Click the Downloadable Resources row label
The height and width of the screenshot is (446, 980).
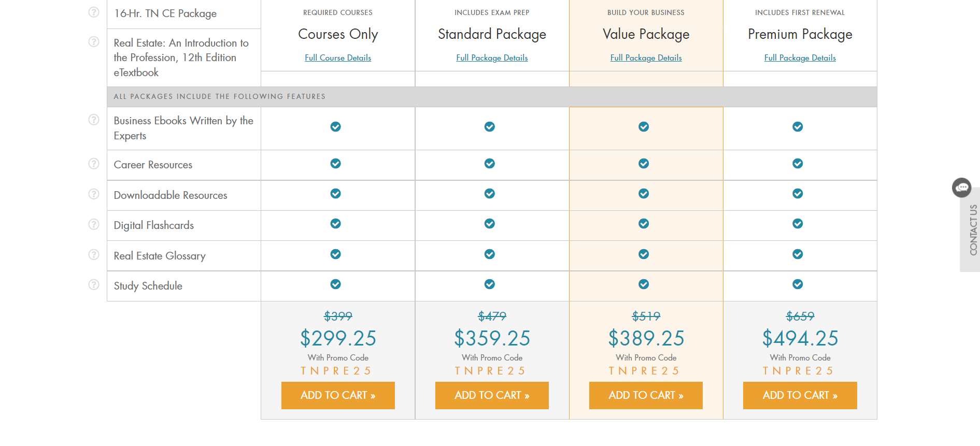tap(171, 195)
